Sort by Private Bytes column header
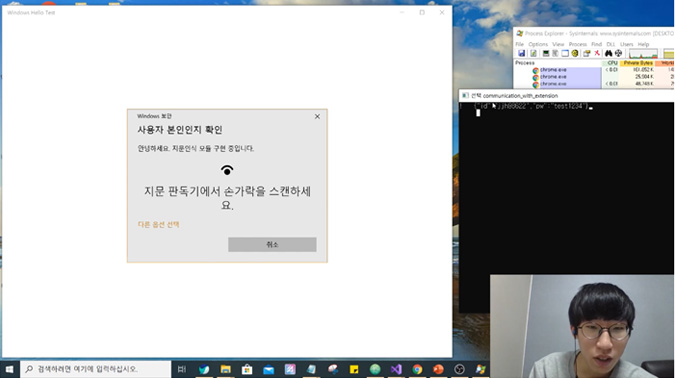The height and width of the screenshot is (378, 675). [x=637, y=63]
